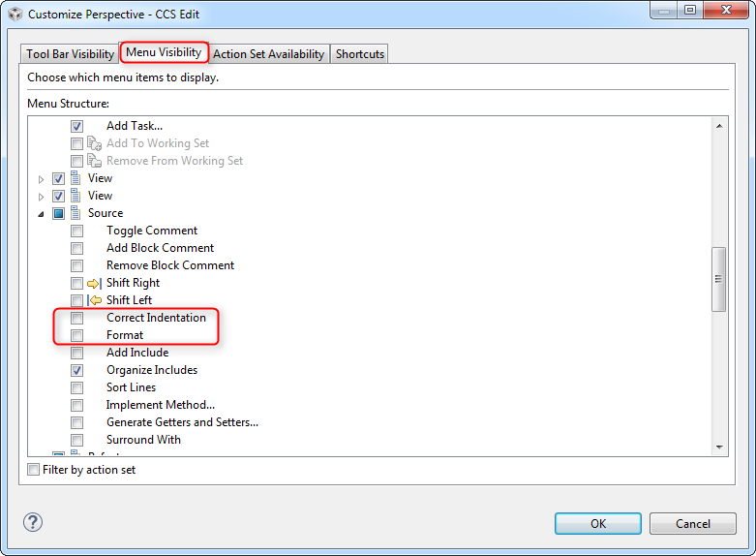Viewport: 756px width, 556px height.
Task: Collapse the Source tree node
Action: [41, 214]
